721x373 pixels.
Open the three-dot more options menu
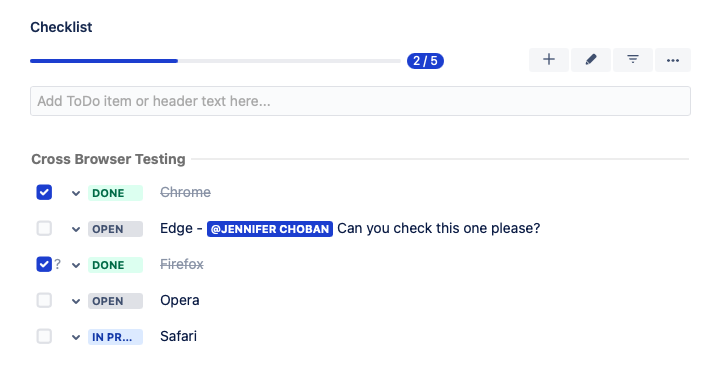pyautogui.click(x=673, y=60)
